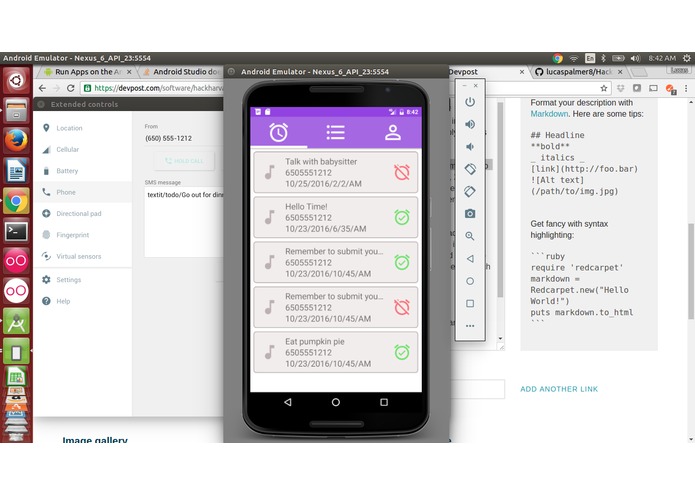695x494 pixels.
Task: Open Files manager from the dock
Action: (16, 111)
